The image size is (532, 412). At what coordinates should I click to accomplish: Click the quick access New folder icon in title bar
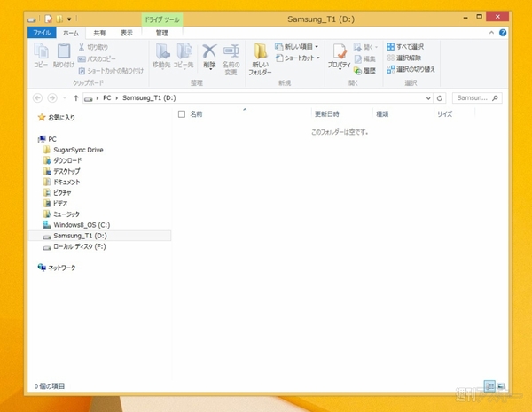[x=59, y=19]
